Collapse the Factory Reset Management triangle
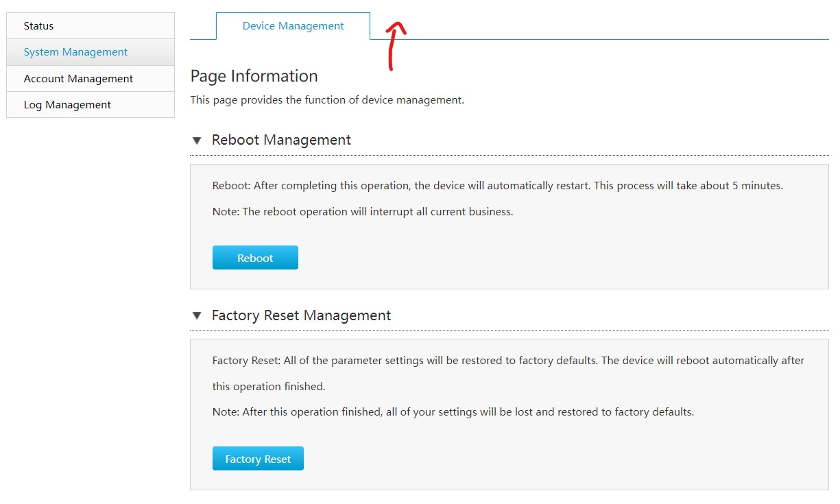The height and width of the screenshot is (504, 840). 197,316
